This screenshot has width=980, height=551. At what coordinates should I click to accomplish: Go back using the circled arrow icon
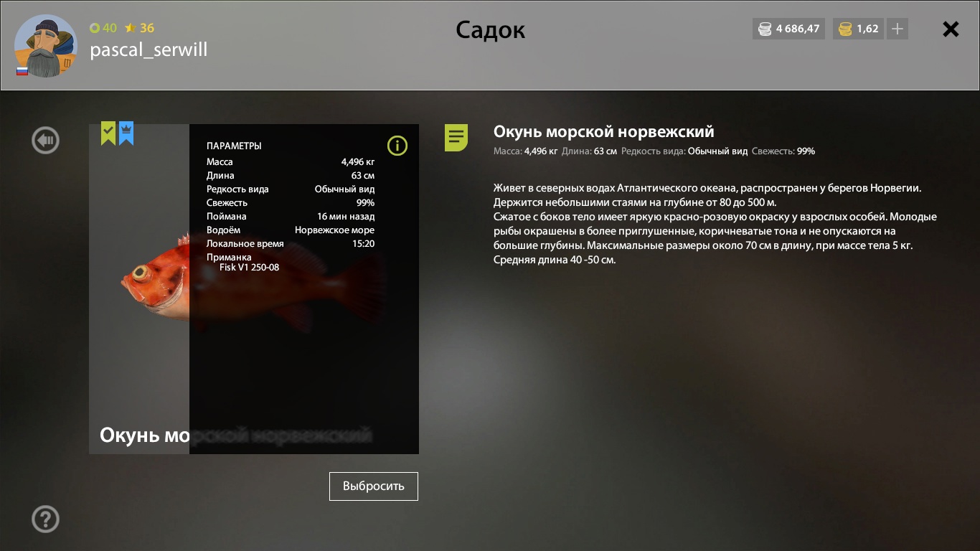pos(45,140)
